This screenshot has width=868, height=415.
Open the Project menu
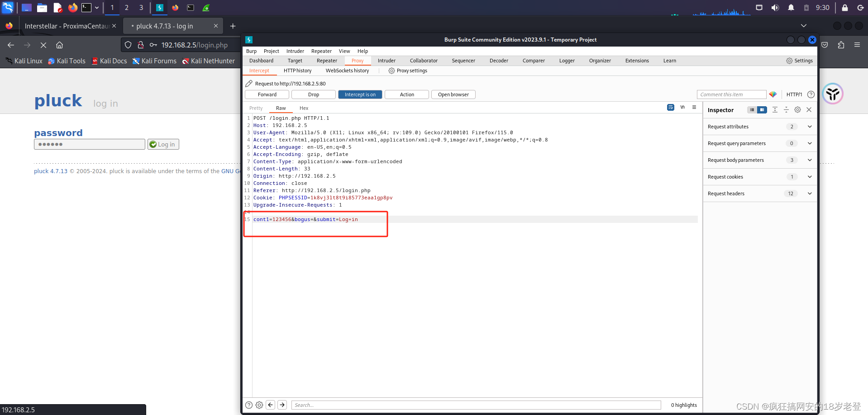click(271, 51)
